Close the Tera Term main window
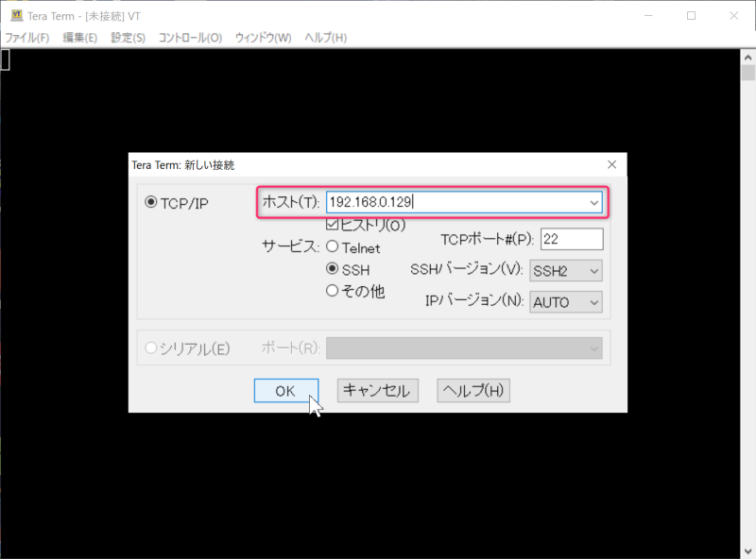 [734, 15]
